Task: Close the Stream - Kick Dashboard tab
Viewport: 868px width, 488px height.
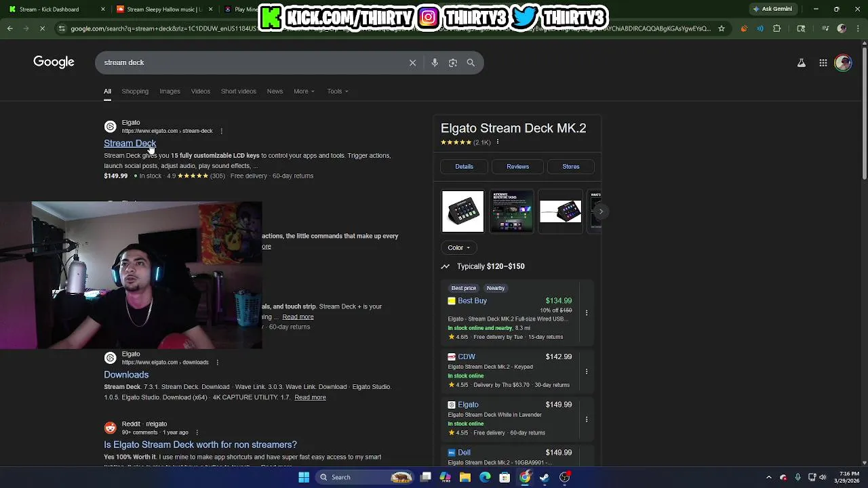Action: click(103, 9)
